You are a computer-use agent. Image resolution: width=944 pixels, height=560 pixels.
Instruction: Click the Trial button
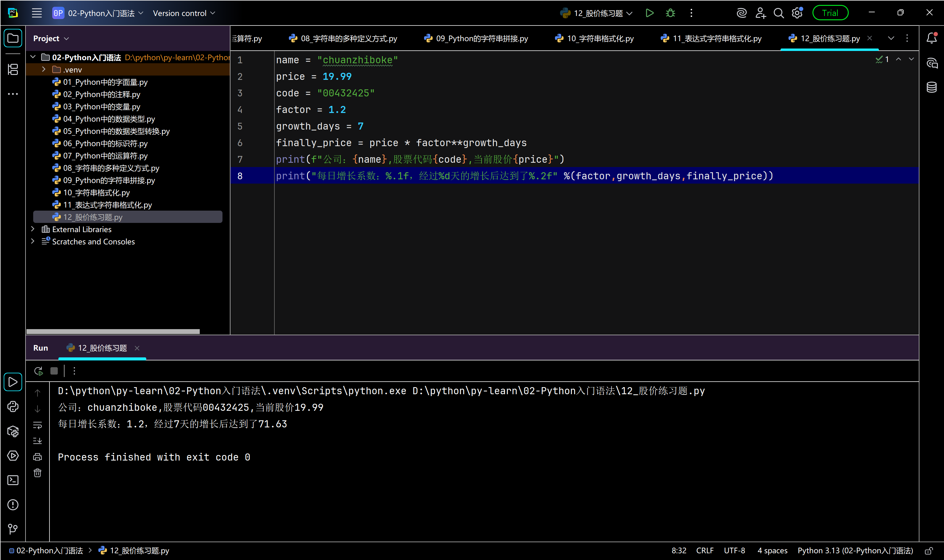pyautogui.click(x=830, y=13)
